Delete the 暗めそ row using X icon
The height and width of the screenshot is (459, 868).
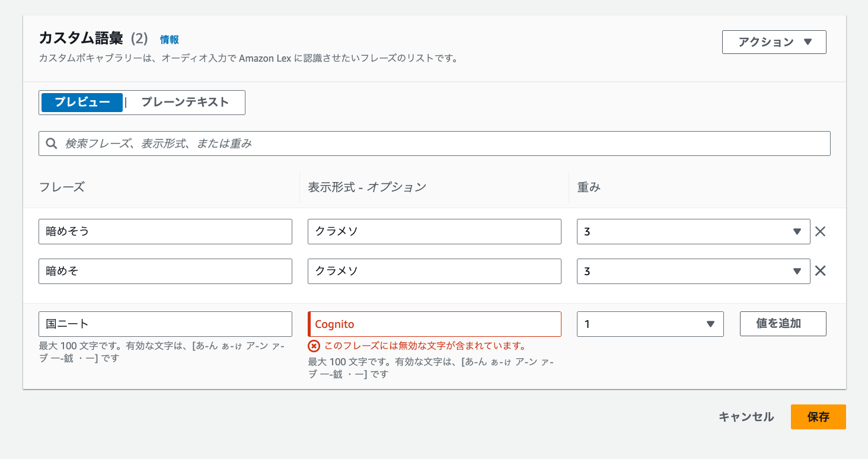click(820, 271)
